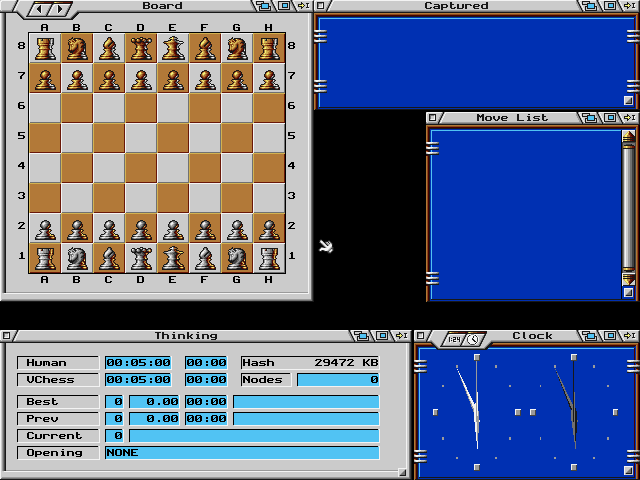Screen dimensions: 640x480
Task: Pick the gold bishop on F8
Action: (x=204, y=48)
